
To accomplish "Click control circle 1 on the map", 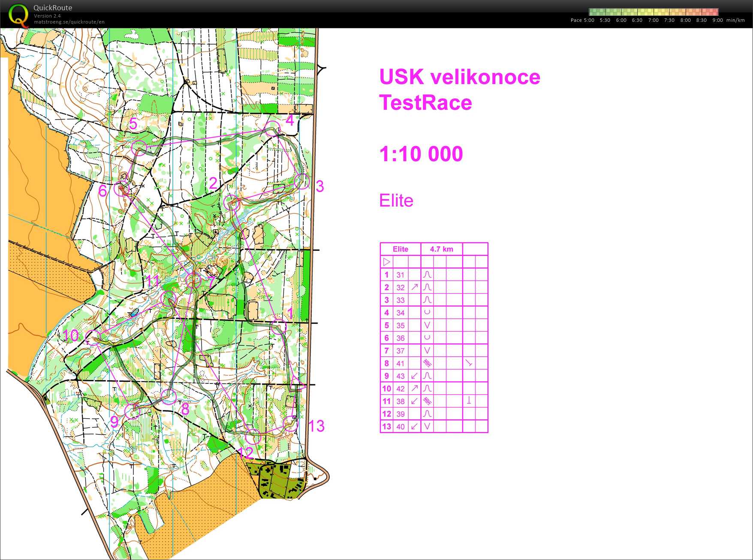I will 279,327.
